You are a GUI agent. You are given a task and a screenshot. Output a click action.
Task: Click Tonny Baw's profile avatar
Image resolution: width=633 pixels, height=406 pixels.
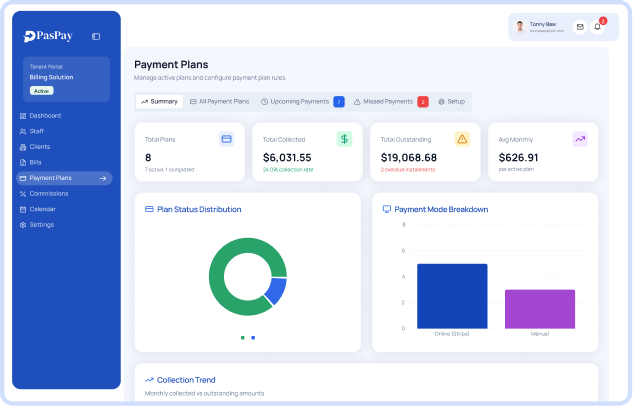tap(520, 27)
